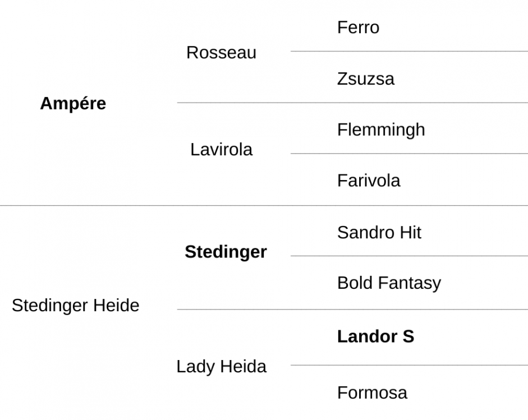The height and width of the screenshot is (420, 528).
Task: Open the Ferro pedigree entry
Action: [x=358, y=27]
